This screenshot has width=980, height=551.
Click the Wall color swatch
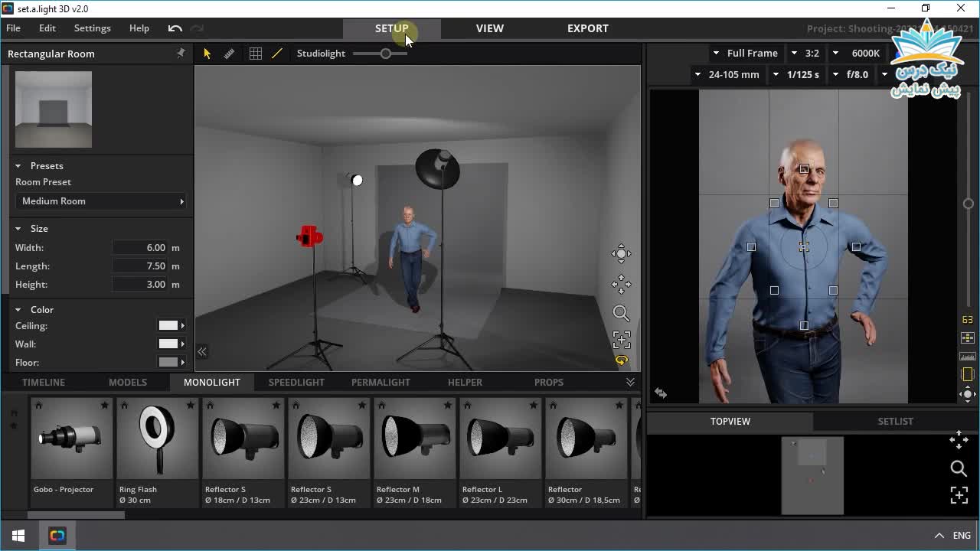168,344
